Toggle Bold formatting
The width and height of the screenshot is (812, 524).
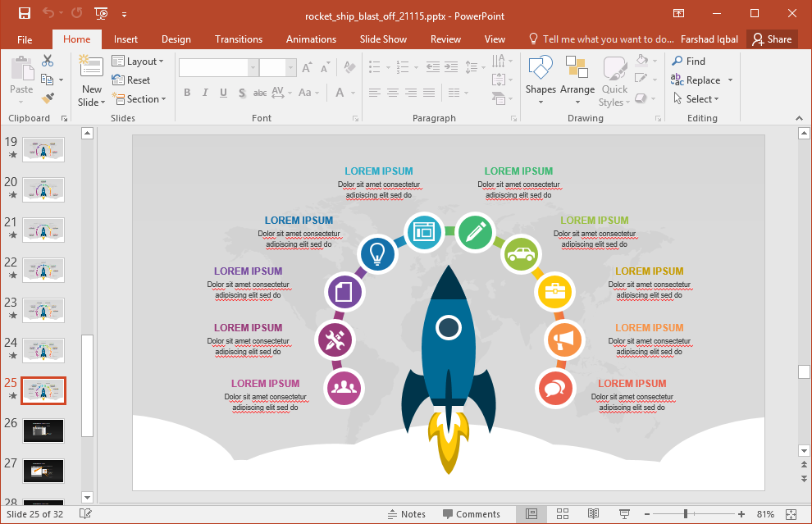(187, 93)
